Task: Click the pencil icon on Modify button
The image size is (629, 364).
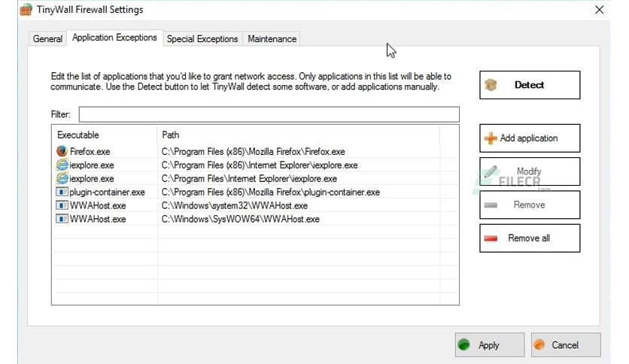Action: 491,171
